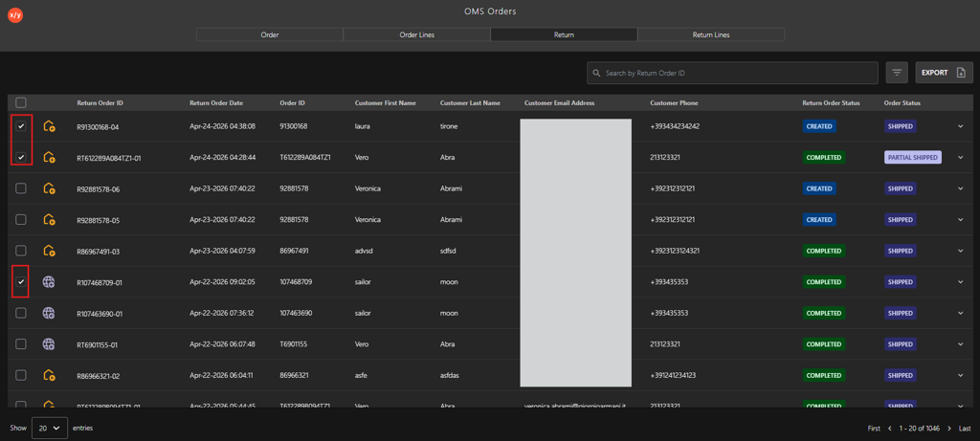Toggle the select-all checkbox in table header
This screenshot has width=980, height=441.
(21, 103)
